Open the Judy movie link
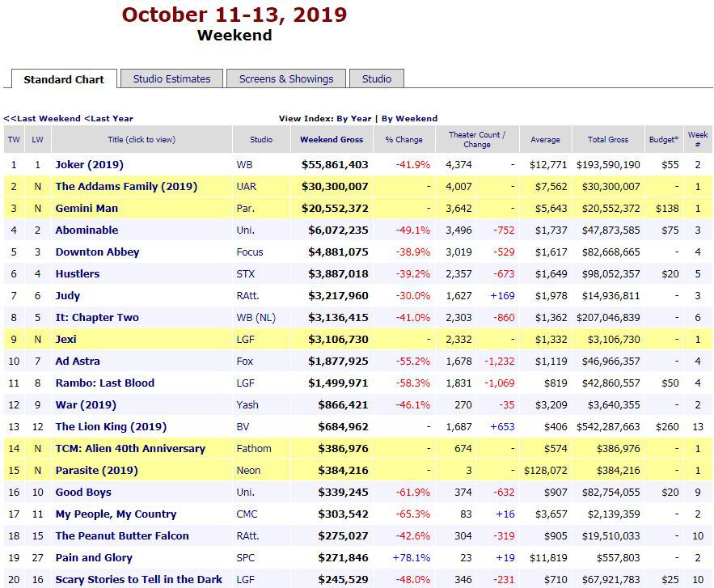Image resolution: width=714 pixels, height=588 pixels. (67, 295)
